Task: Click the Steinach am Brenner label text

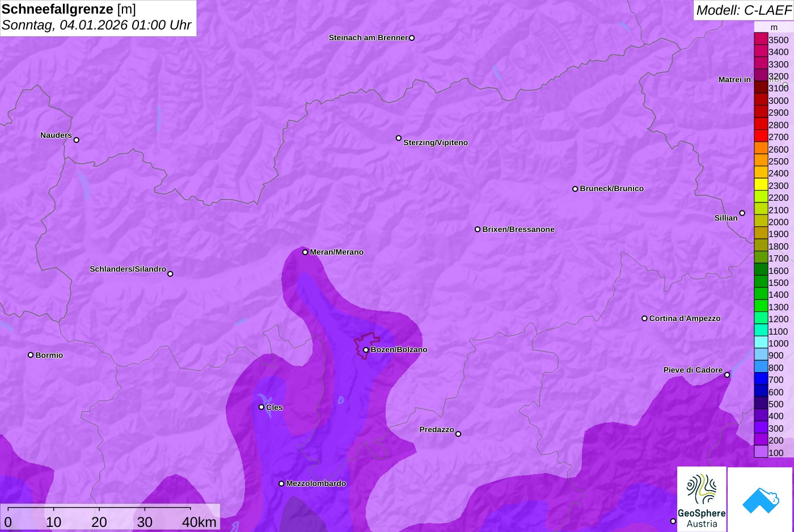Action: (x=368, y=38)
